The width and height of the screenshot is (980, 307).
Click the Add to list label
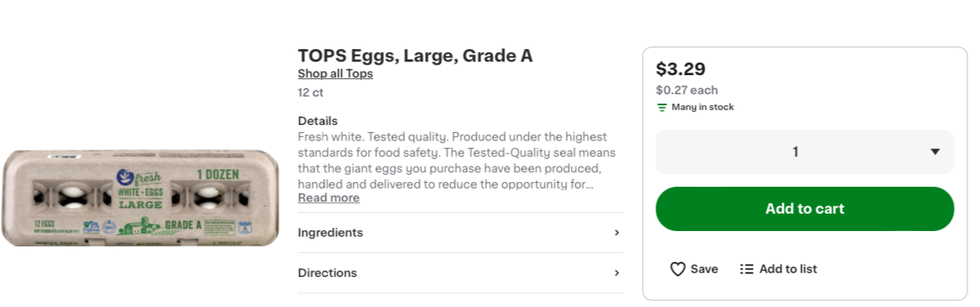tap(788, 269)
